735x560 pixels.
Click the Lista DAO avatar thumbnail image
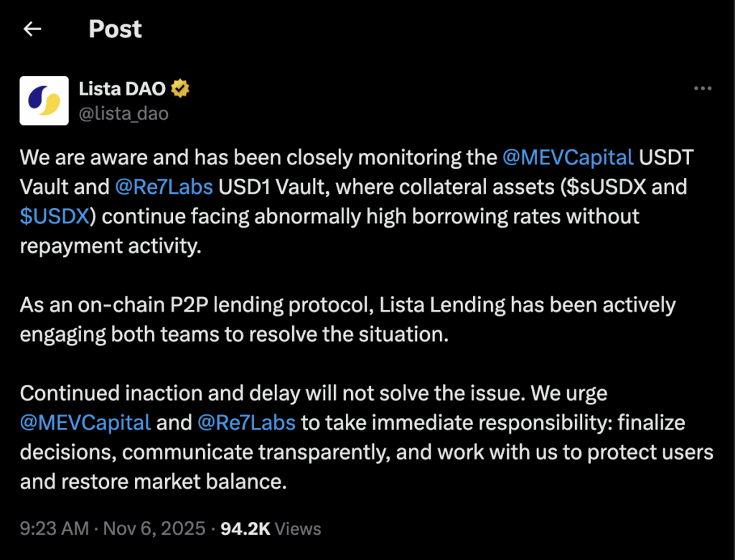click(44, 101)
